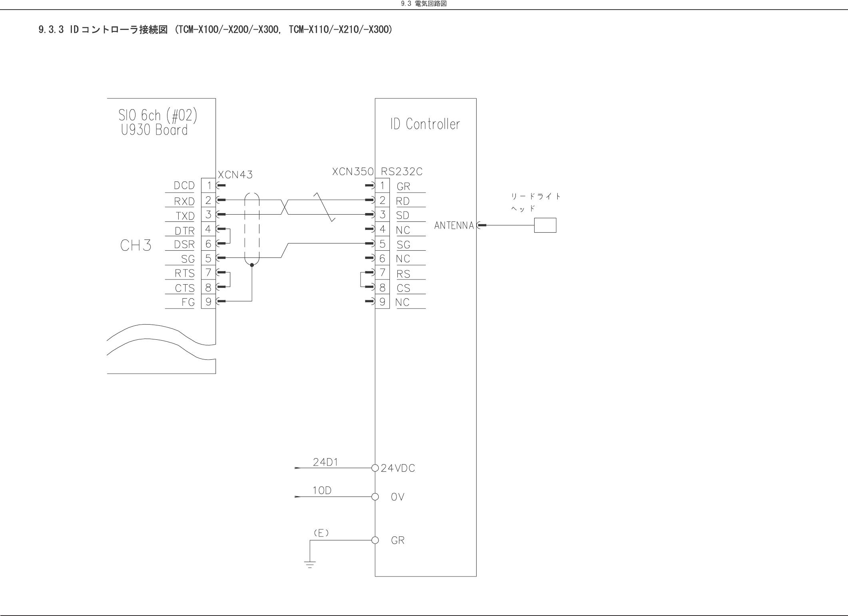Click the SIO 6ch (#02) board title
The image size is (848, 616).
click(158, 116)
